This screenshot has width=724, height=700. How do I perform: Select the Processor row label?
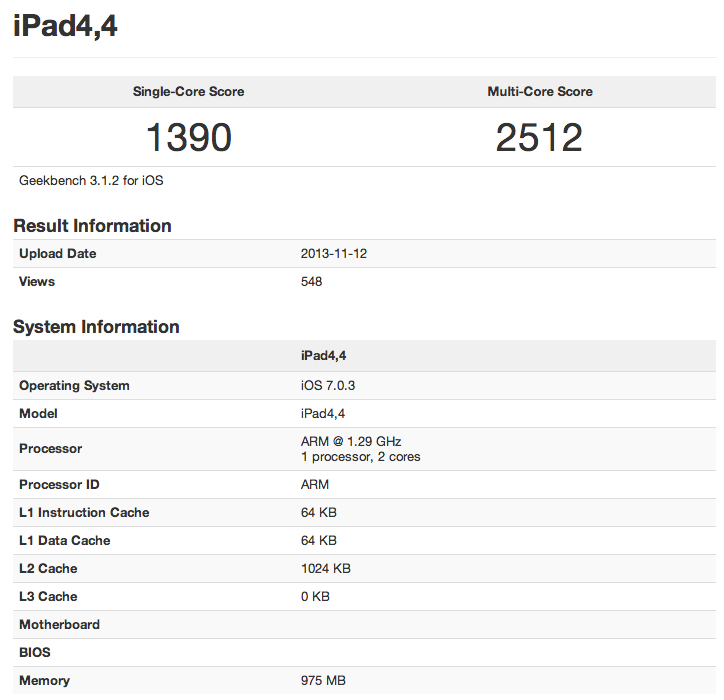(x=51, y=449)
